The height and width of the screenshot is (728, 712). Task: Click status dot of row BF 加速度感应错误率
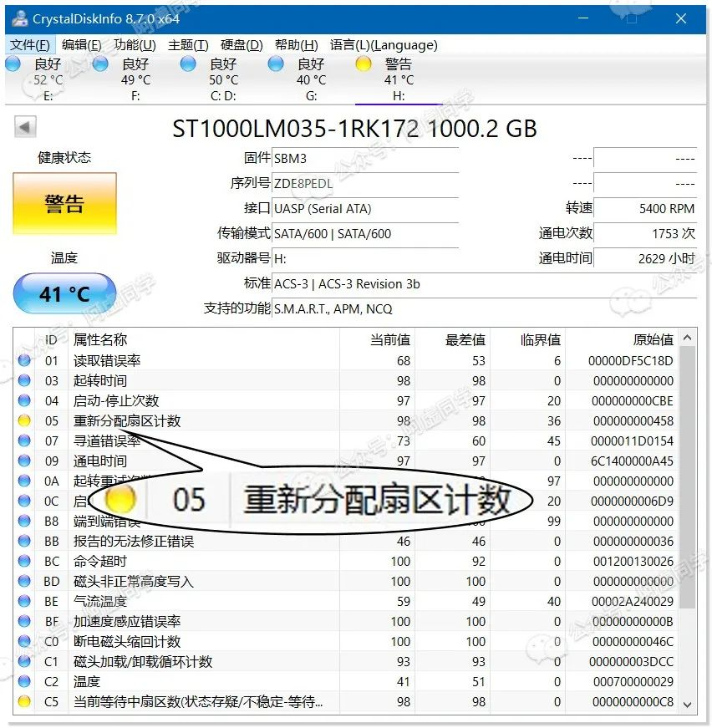pos(24,621)
